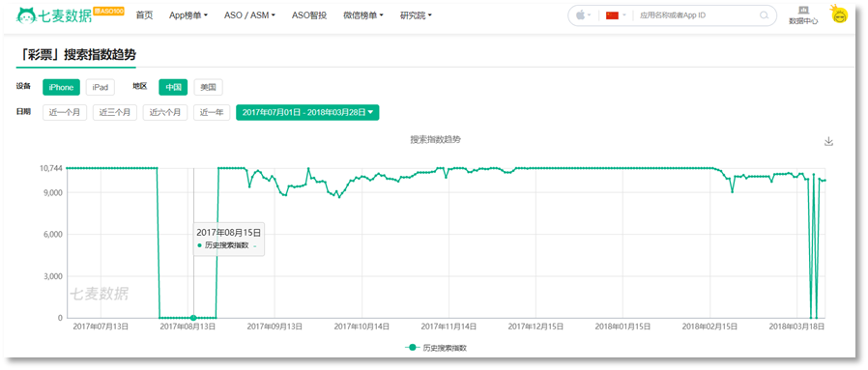Click x-axis label 2017年07月13日
Screen dimensions: 868x370
(101, 327)
